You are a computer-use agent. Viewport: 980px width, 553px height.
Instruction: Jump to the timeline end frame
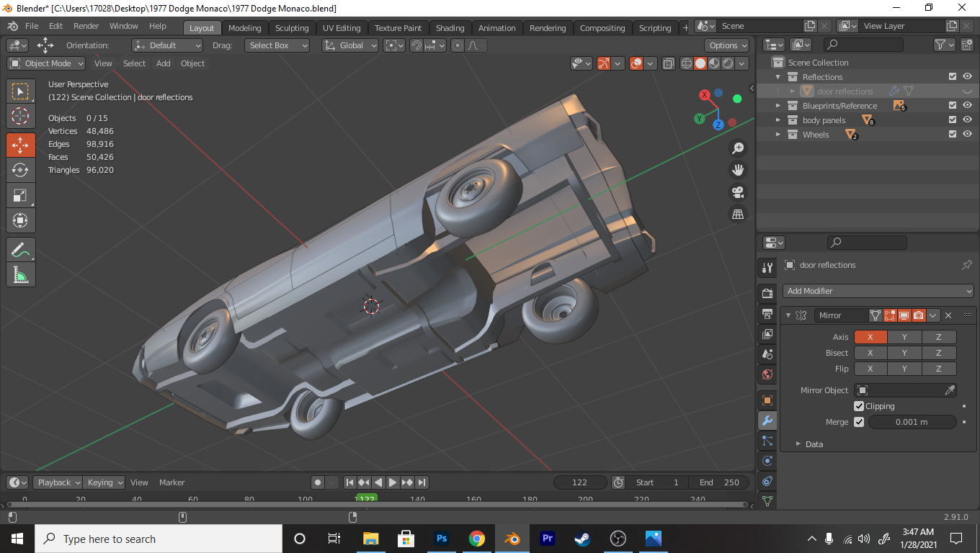(x=422, y=482)
